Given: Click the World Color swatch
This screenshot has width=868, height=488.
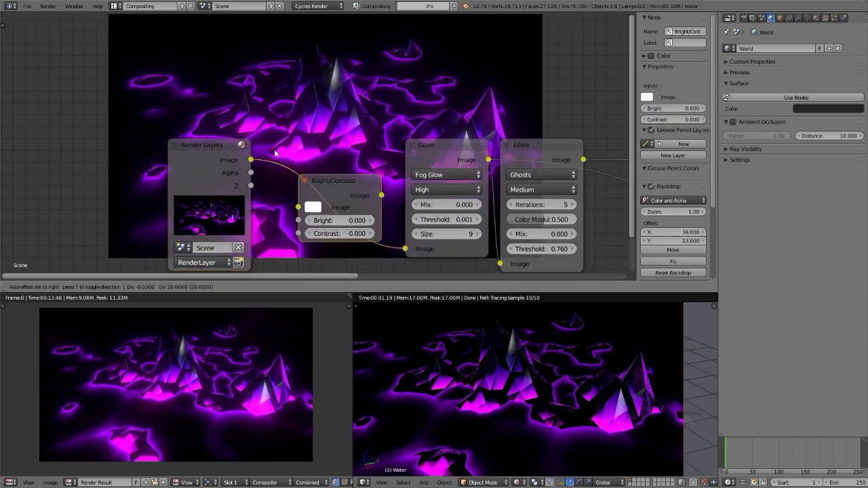Looking at the screenshot, I should (x=829, y=108).
